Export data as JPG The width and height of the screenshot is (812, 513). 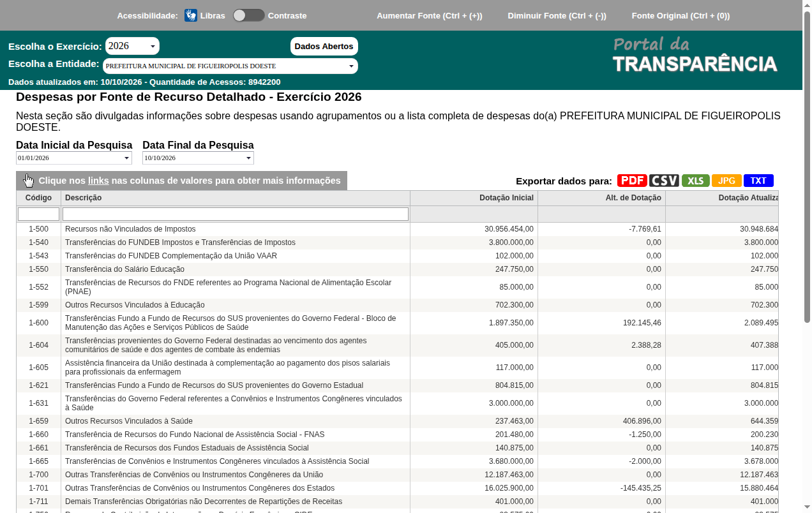click(726, 181)
